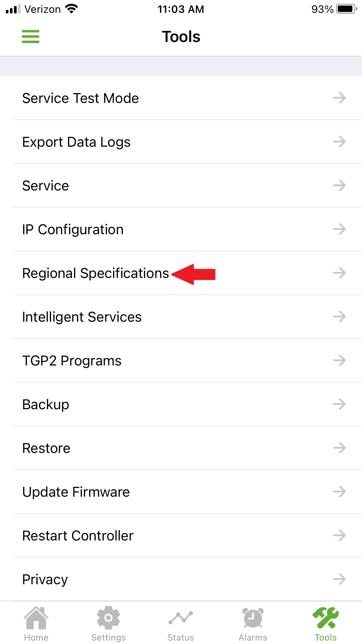This screenshot has width=362, height=644.
Task: Tap the arrow beside Service Test Mode
Action: coord(339,98)
